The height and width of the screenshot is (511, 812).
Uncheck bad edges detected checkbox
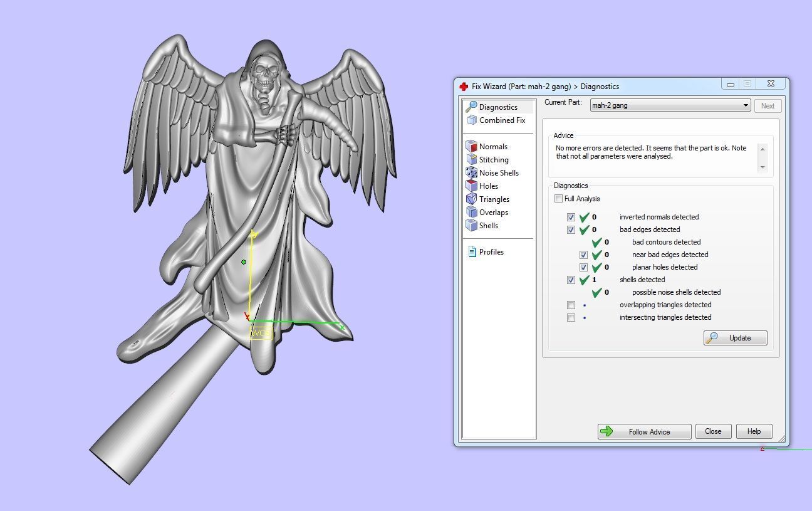[x=571, y=229]
